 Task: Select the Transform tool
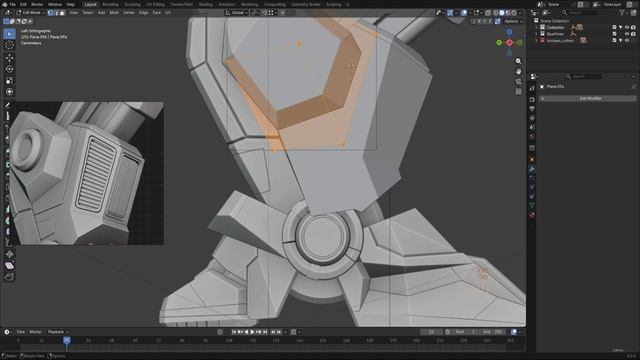9,92
